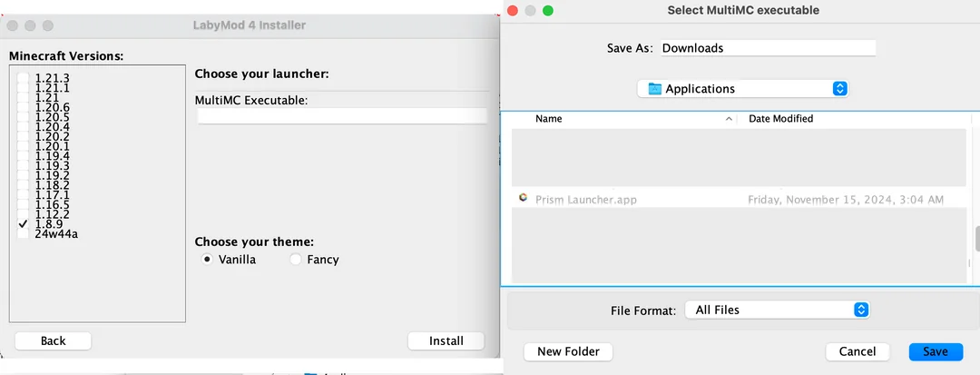Check the 1.21.3 Minecraft version
This screenshot has height=375, width=980.
point(23,78)
